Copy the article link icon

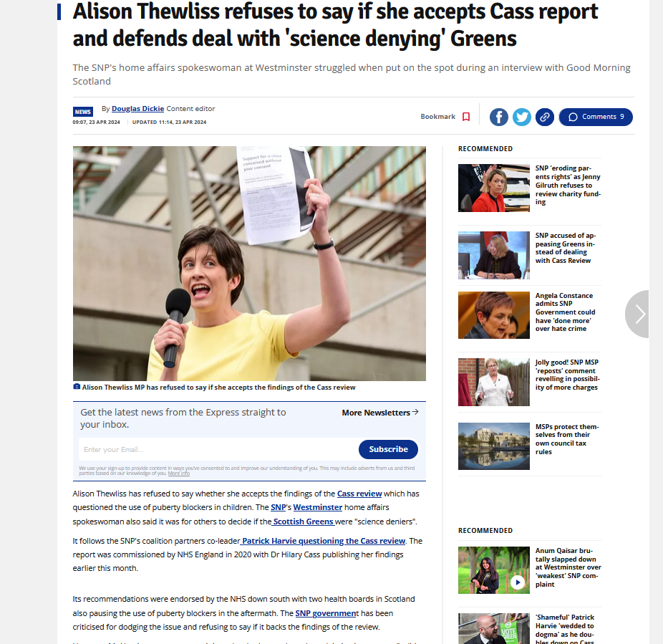pos(545,117)
